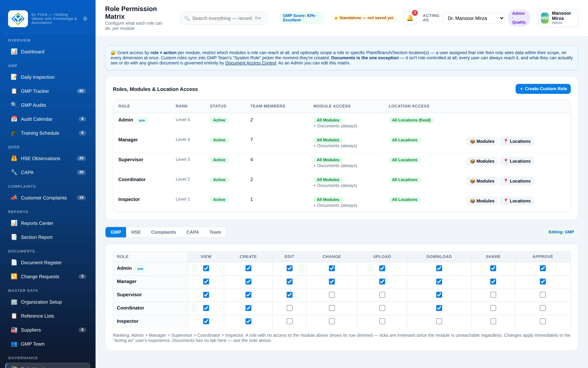Screen dimensions: 588x368
Task: Click the GMP Audits magnifier icon
Action: click(x=14, y=105)
